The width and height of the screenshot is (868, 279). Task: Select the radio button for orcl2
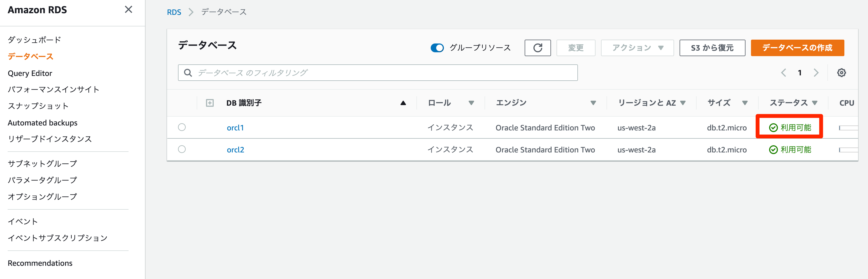pyautogui.click(x=182, y=149)
